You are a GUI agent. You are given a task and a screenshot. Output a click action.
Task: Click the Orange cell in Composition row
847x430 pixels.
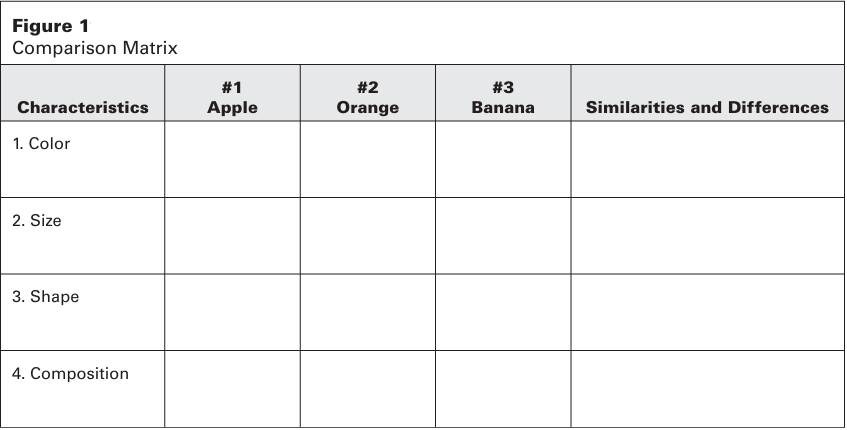point(367,388)
